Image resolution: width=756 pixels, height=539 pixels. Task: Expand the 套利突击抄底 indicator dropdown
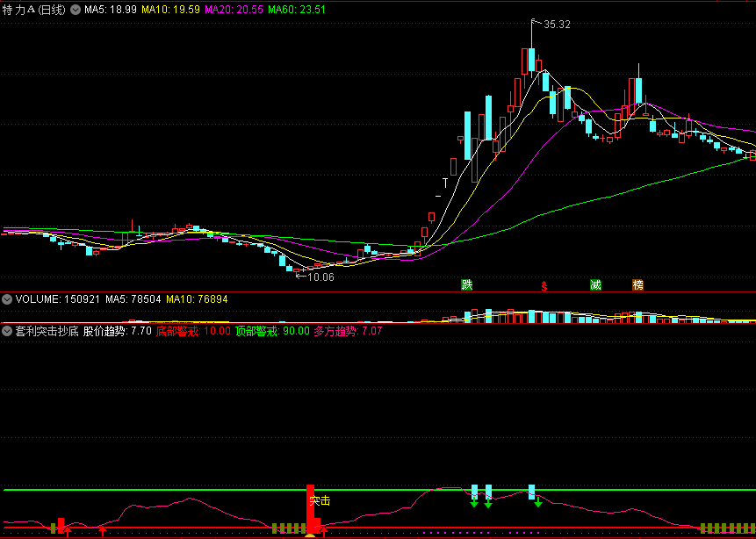pos(7,331)
